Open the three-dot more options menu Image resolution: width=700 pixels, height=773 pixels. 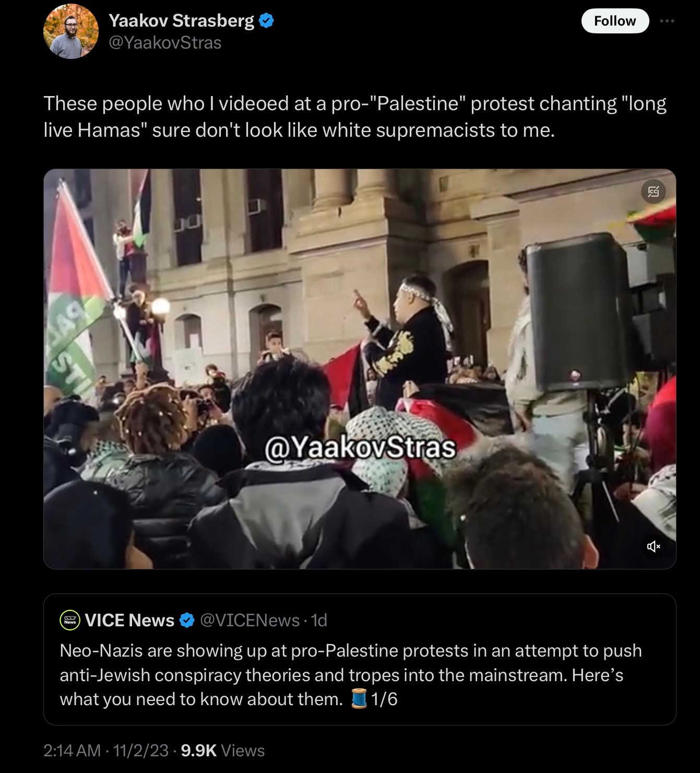(667, 21)
